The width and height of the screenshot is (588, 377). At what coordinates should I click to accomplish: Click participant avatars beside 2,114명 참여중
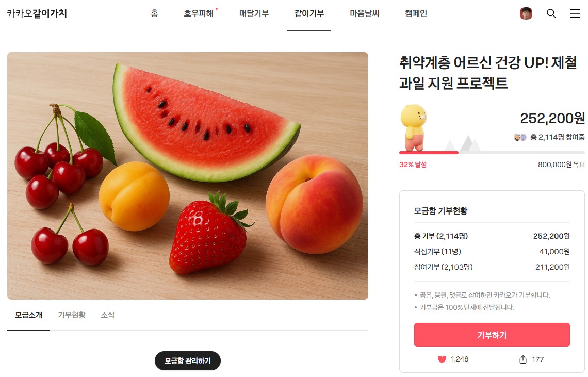click(520, 137)
